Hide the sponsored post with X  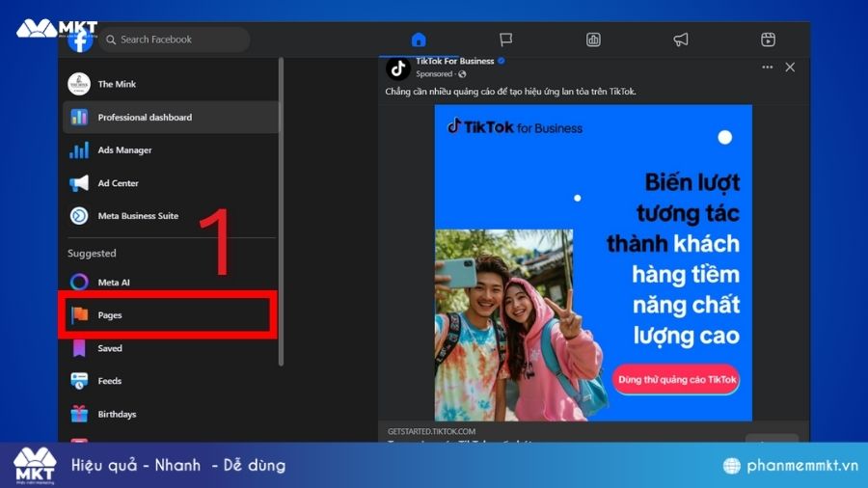click(x=790, y=67)
